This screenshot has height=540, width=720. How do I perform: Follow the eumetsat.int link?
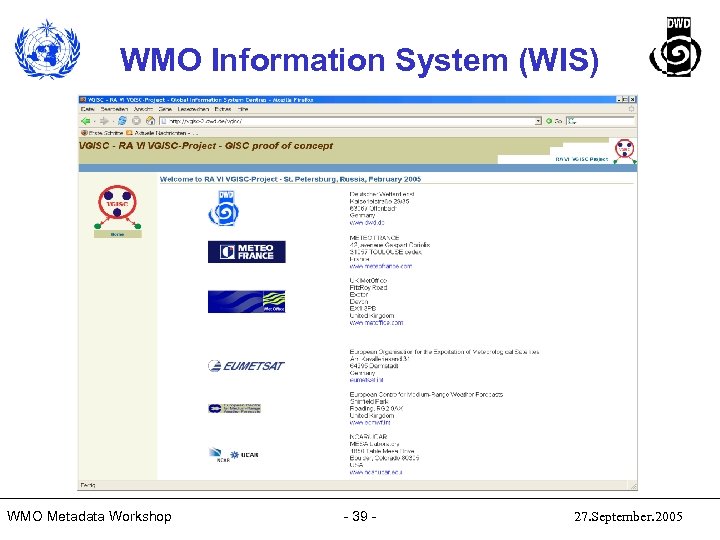pyautogui.click(x=366, y=380)
